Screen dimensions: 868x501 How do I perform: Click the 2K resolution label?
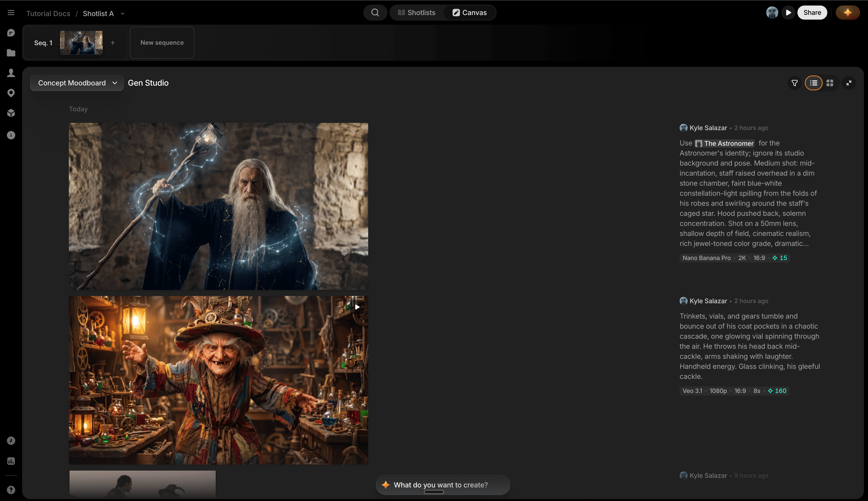coord(742,258)
